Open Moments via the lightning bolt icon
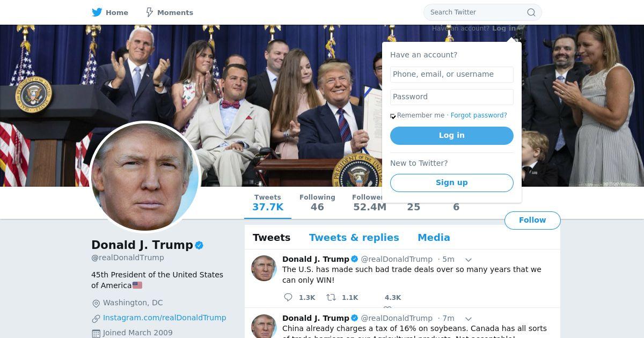 [x=150, y=12]
